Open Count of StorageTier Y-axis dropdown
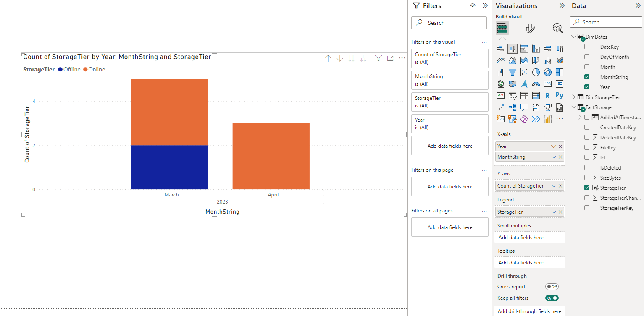 click(x=554, y=186)
